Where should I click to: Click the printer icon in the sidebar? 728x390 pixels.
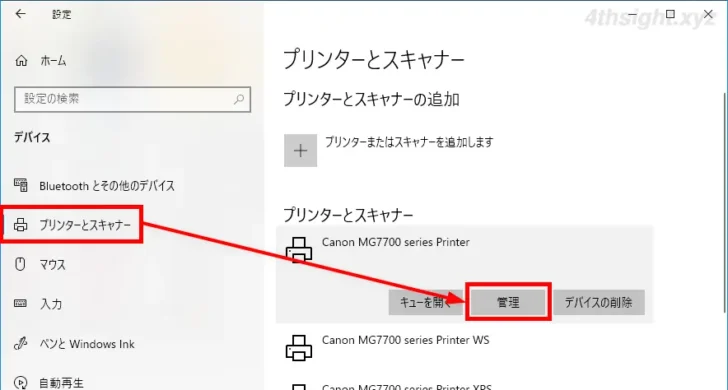pyautogui.click(x=20, y=225)
